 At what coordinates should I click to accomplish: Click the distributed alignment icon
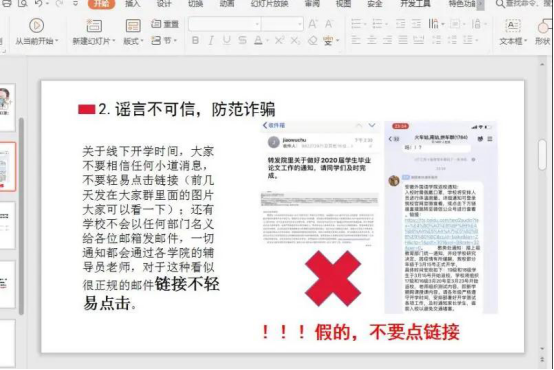(419, 40)
